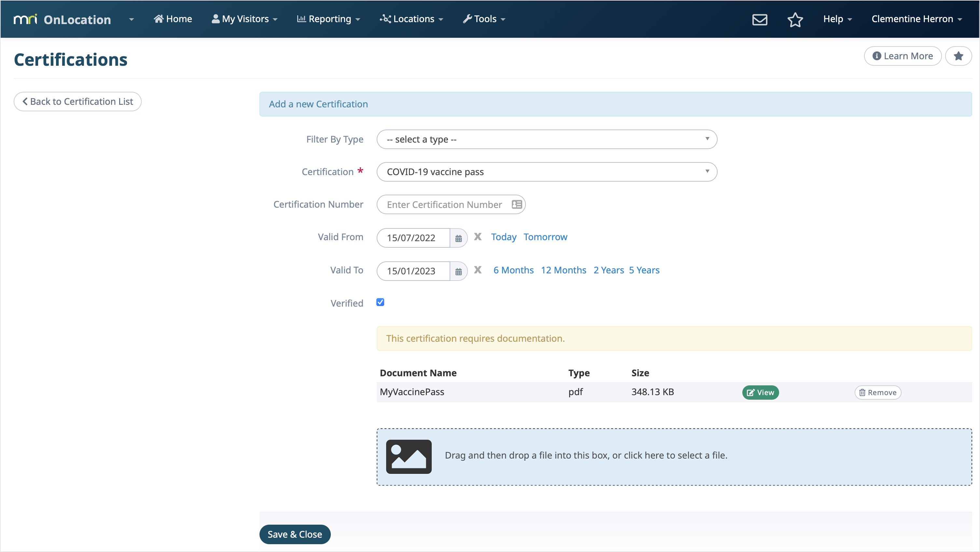Open the Valid From calendar picker
Screen dimensions: 980x552
pyautogui.click(x=458, y=238)
